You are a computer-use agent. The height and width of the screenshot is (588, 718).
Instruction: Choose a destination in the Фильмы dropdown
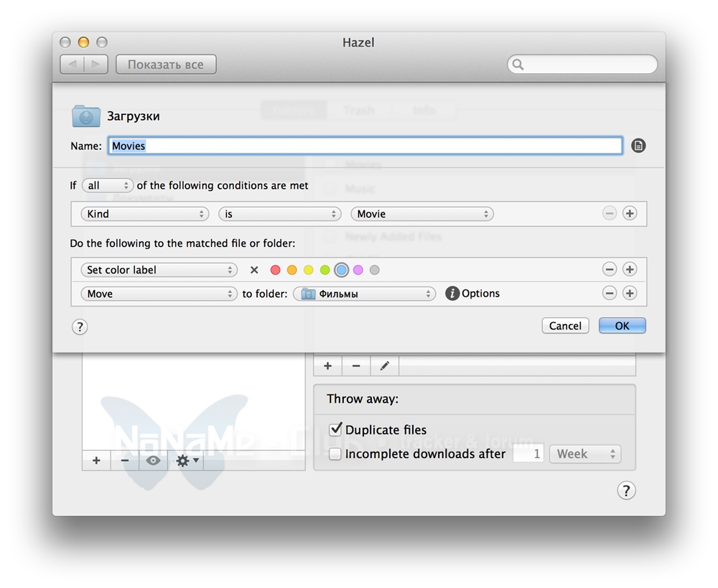[x=364, y=294]
